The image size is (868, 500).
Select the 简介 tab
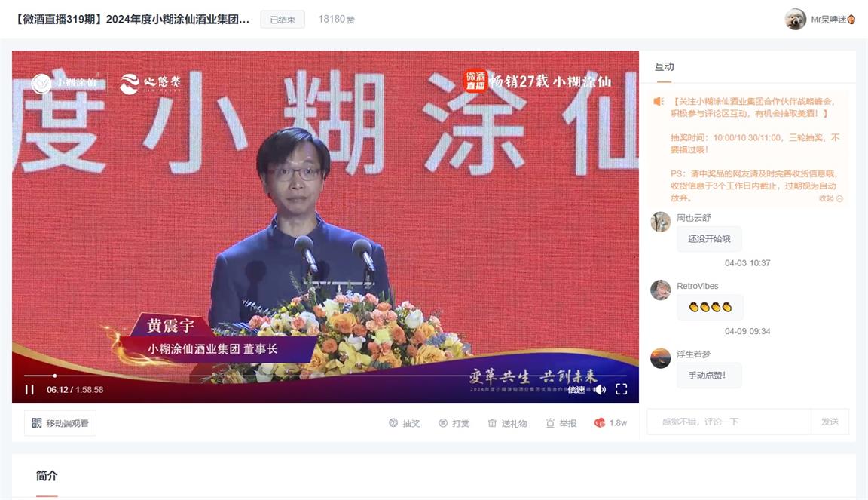47,476
